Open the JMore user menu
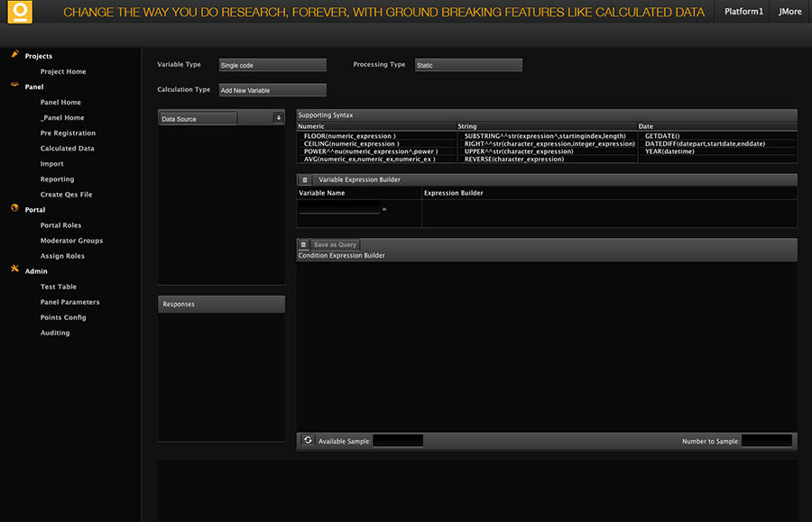This screenshot has width=812, height=522. tap(790, 12)
